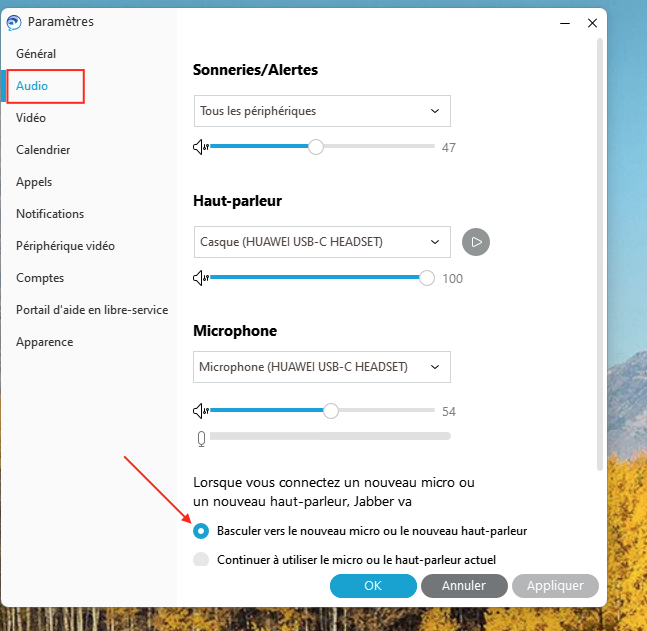
Task: Expand the Casque speaker device dropdown
Action: coord(321,241)
